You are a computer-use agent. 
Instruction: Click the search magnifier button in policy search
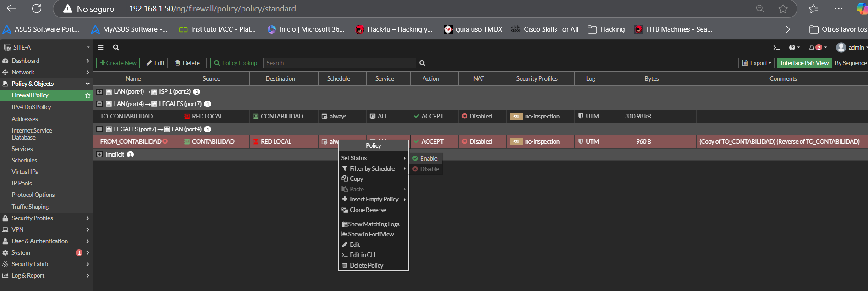tap(422, 63)
